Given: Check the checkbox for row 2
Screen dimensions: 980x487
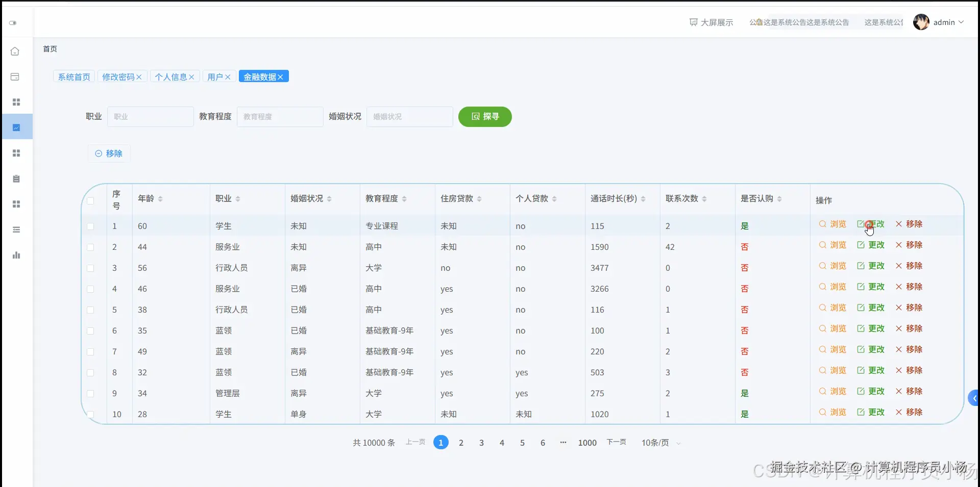Looking at the screenshot, I should pos(90,247).
